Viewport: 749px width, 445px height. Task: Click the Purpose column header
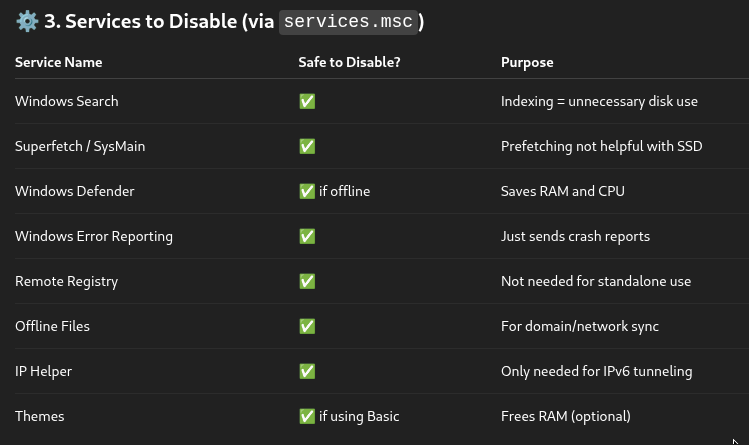pyautogui.click(x=527, y=62)
